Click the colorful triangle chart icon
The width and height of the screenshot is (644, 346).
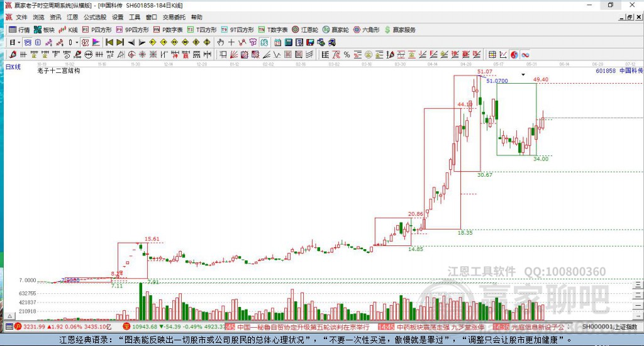coord(96,42)
